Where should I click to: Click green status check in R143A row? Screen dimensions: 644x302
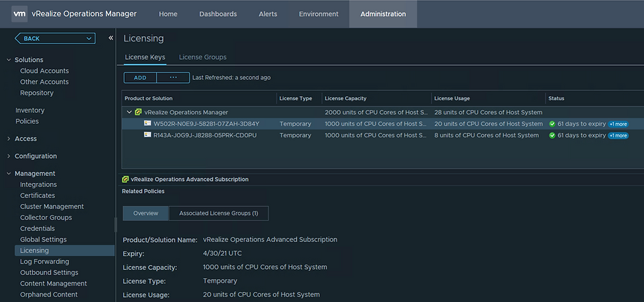(552, 136)
